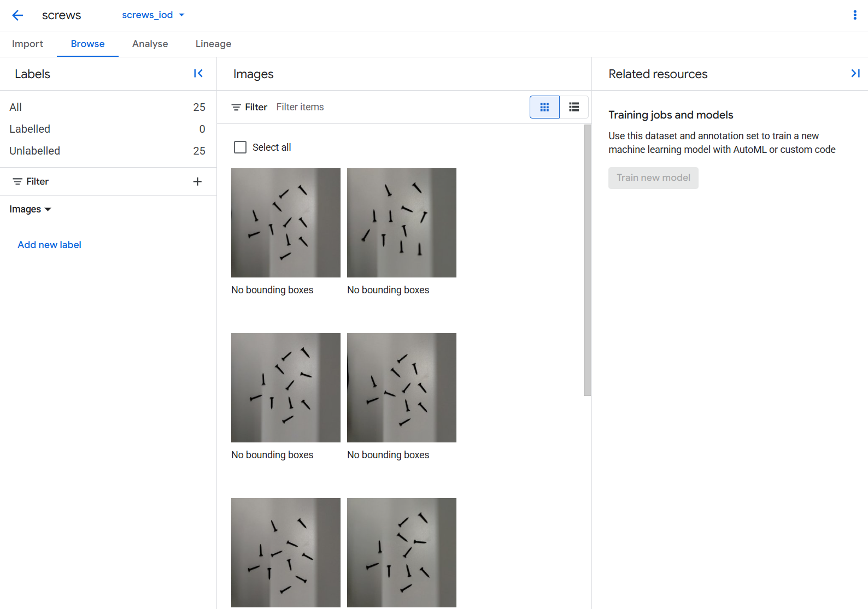Click the plus icon beside label Filter
Image resolution: width=868 pixels, height=609 pixels.
[x=197, y=181]
